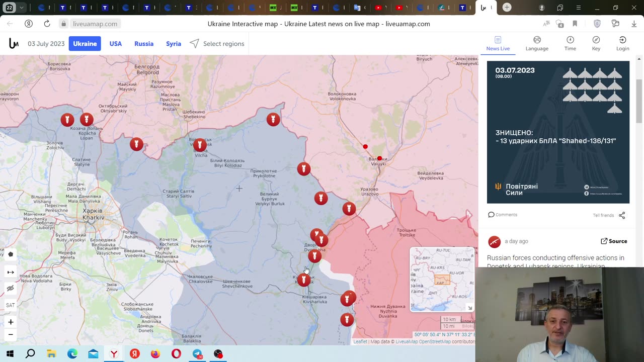Image resolution: width=644 pixels, height=362 pixels.
Task: Click the Kharkiv city label
Action: (93, 214)
